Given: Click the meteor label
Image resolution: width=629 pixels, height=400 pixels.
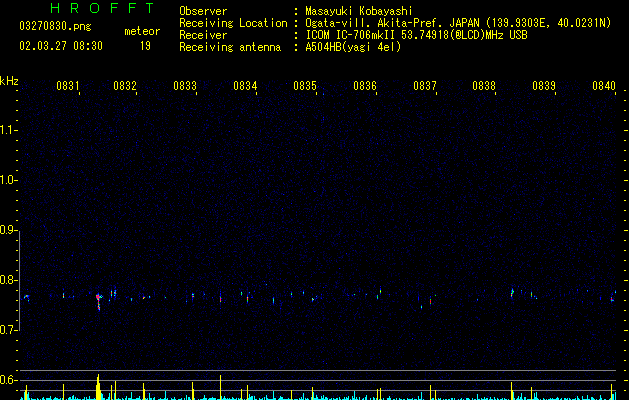Looking at the screenshot, I should pos(142,31).
